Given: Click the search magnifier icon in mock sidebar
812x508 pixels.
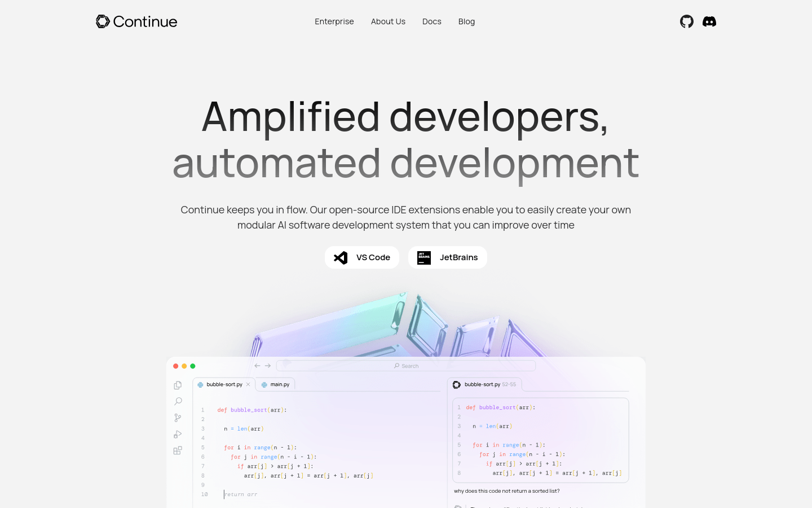Looking at the screenshot, I should coord(178,401).
